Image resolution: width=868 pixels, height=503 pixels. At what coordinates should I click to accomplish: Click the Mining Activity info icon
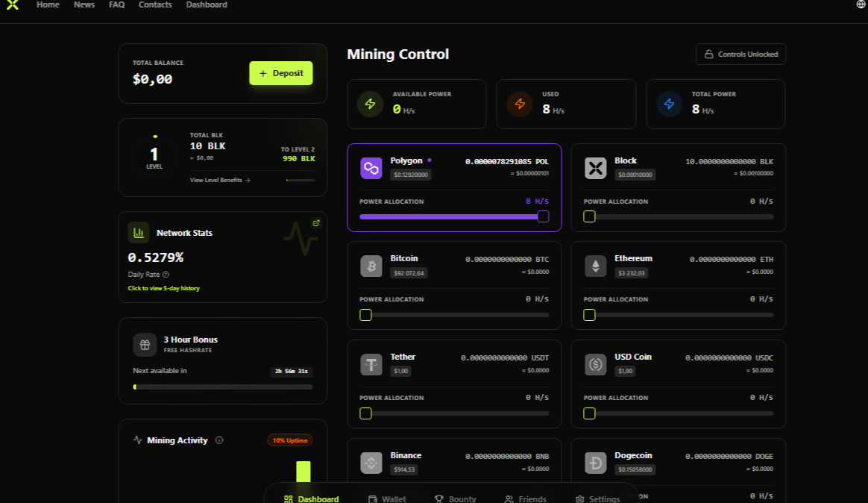click(219, 440)
